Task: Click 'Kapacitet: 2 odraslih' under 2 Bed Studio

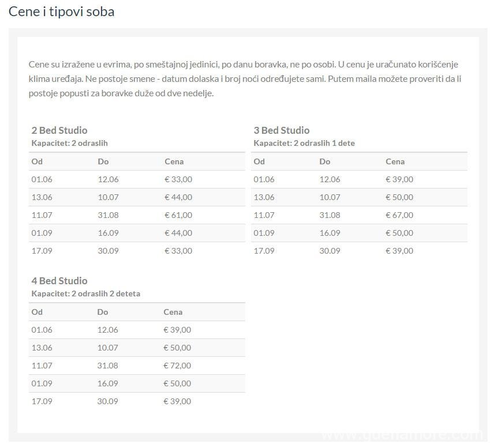Action: point(69,143)
